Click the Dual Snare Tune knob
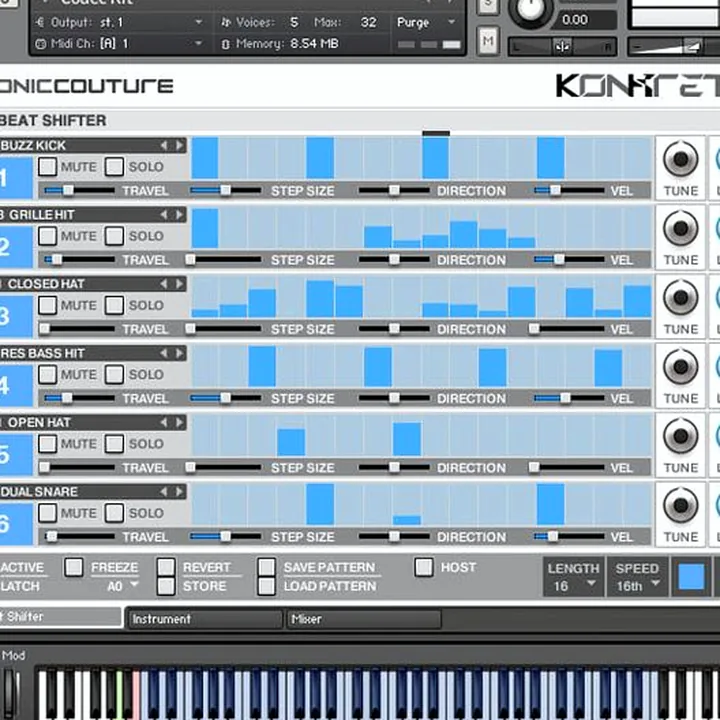The image size is (720, 720). [x=681, y=506]
